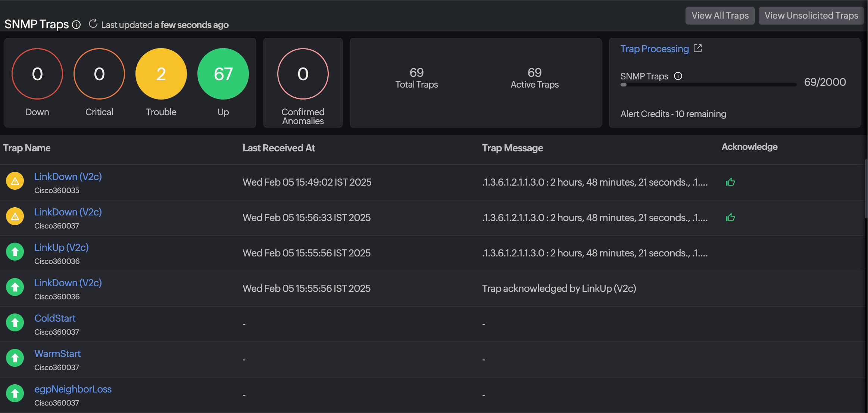The image size is (868, 413).
Task: Click up status icon for egpNeighborLoss trap
Action: [x=15, y=394]
